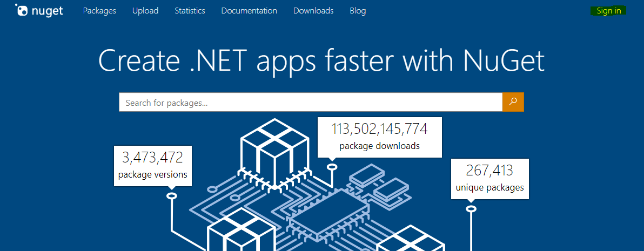644x251 pixels.
Task: Go to the Upload page
Action: [145, 11]
